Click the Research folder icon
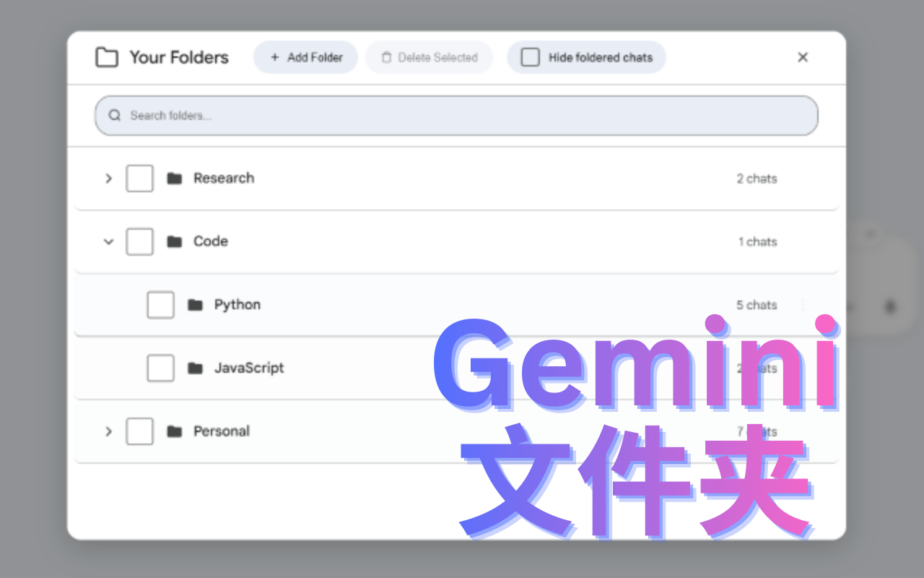 click(x=174, y=178)
